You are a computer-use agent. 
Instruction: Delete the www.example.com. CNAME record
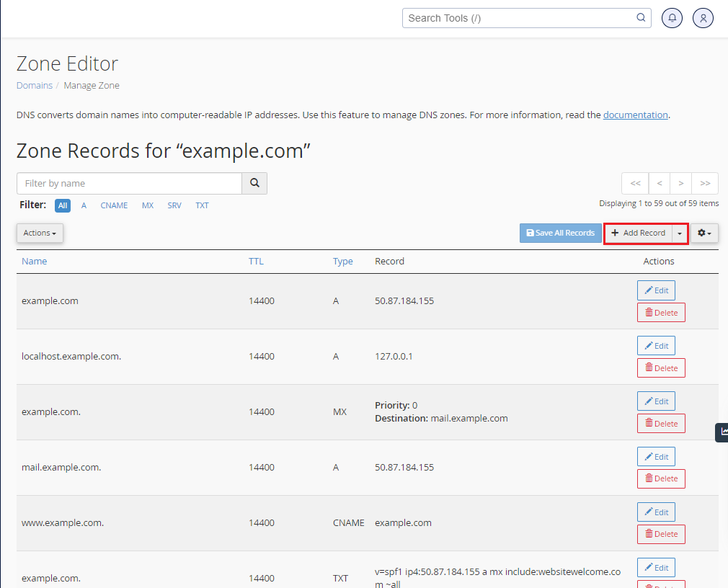pos(661,534)
